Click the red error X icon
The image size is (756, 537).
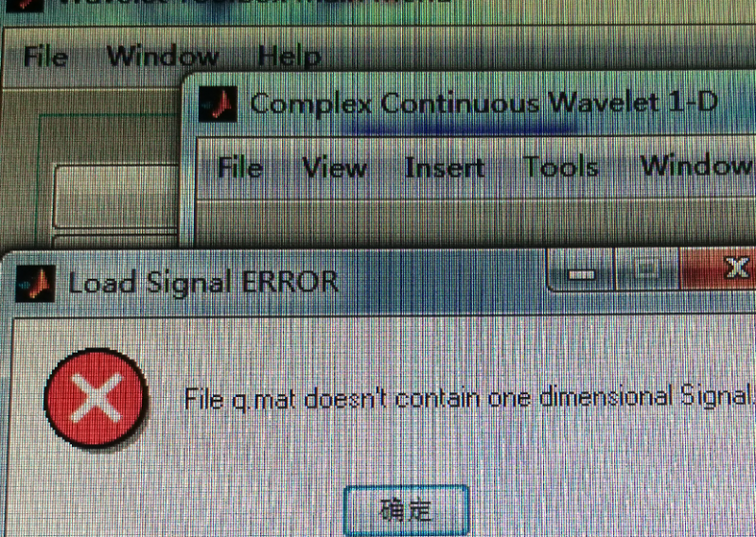click(x=97, y=398)
